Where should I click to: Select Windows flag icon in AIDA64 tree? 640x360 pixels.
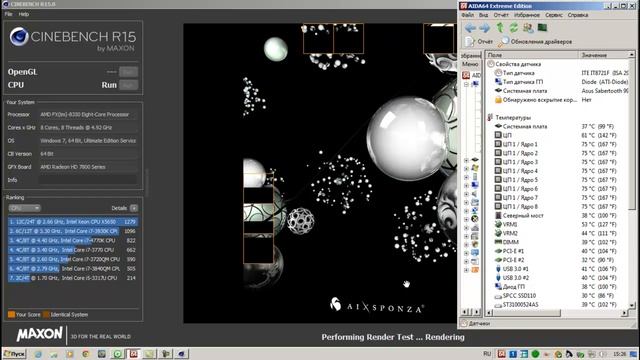point(475,168)
